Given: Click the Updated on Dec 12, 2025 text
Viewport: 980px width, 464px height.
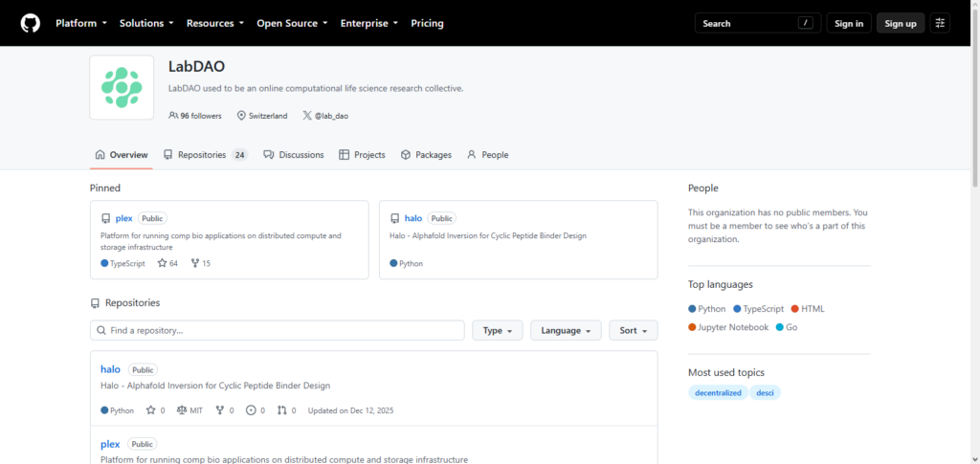Looking at the screenshot, I should [x=350, y=410].
